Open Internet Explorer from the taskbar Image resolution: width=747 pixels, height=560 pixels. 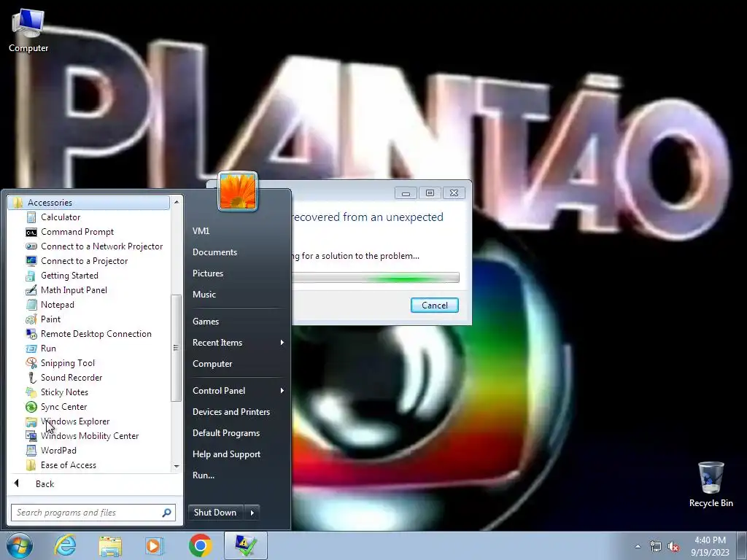(65, 545)
